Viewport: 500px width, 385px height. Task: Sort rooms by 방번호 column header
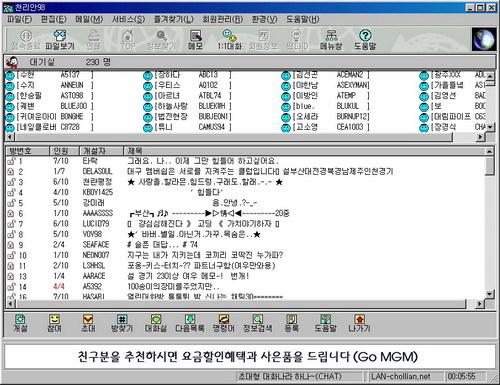[x=28, y=151]
